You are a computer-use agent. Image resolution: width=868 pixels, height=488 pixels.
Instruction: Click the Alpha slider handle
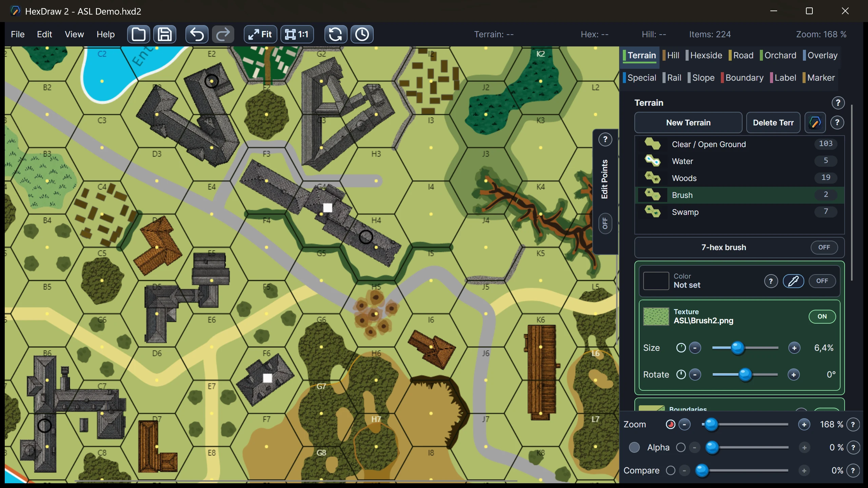click(712, 447)
